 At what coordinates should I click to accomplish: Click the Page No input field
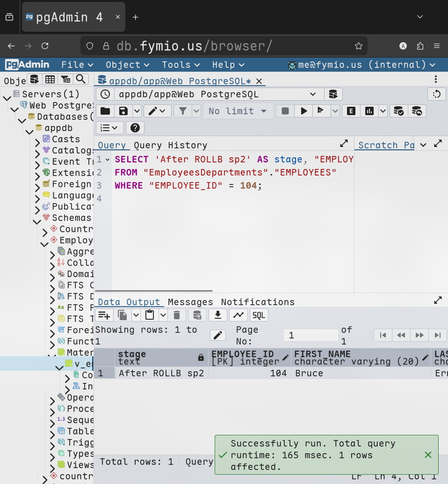tap(311, 335)
